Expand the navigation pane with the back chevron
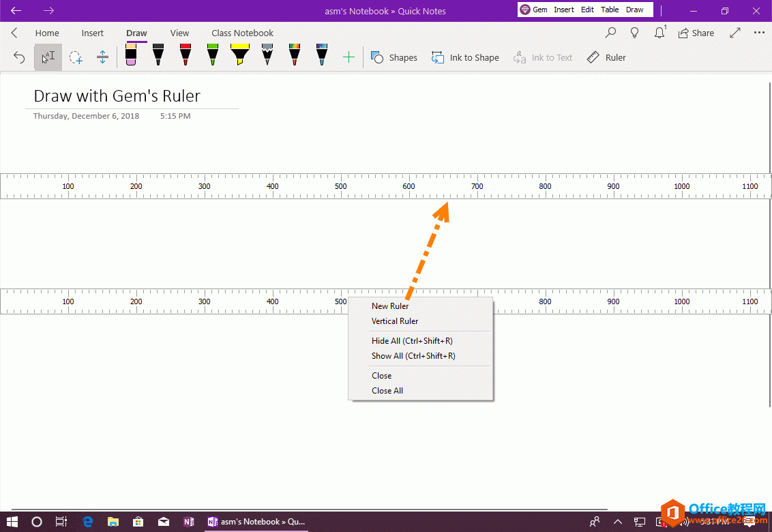Viewport: 772px width, 532px height. [x=14, y=33]
